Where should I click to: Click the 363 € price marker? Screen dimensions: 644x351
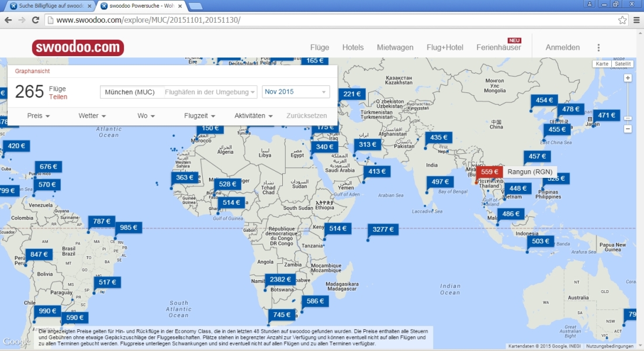pyautogui.click(x=185, y=178)
